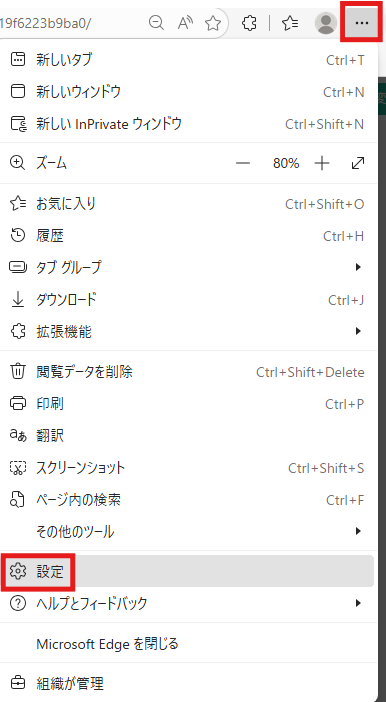Expand the ヘルプとフィードバック submenu arrow

click(357, 604)
